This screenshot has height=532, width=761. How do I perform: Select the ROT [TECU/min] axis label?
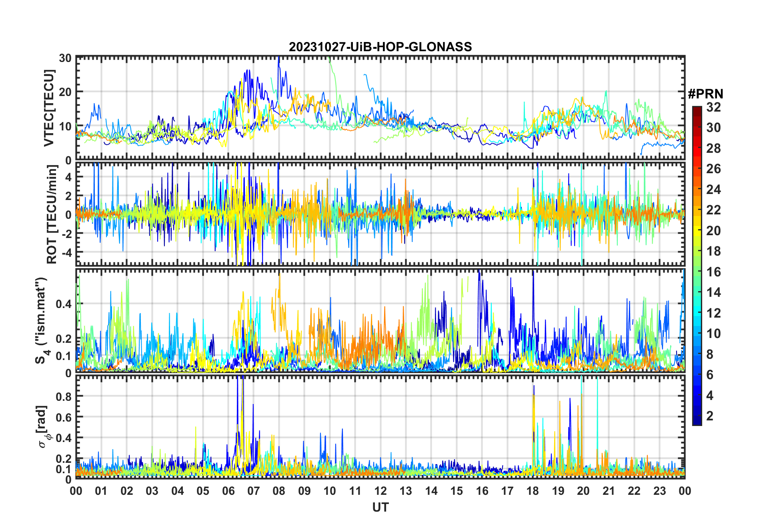[52, 214]
